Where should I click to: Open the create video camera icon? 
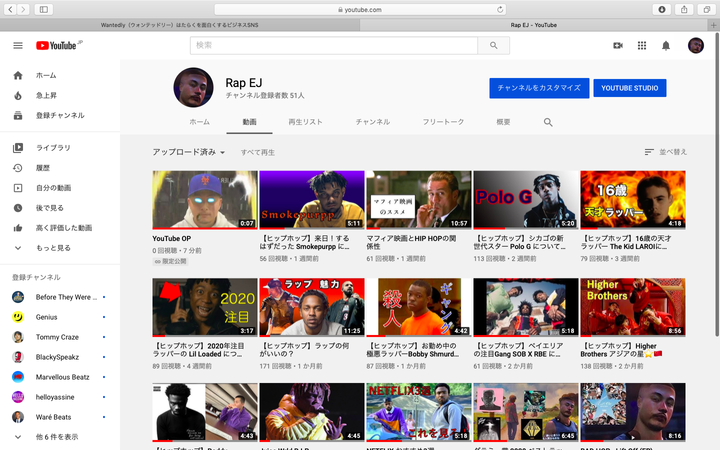click(618, 45)
